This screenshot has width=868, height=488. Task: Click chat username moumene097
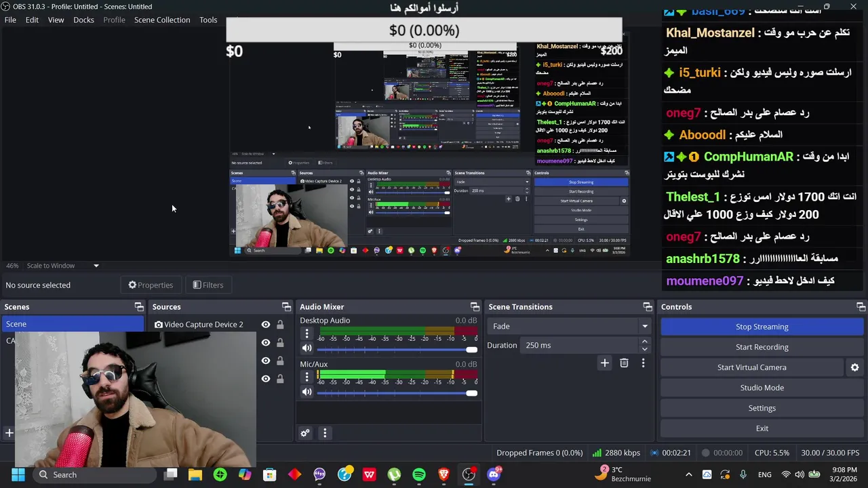pyautogui.click(x=705, y=281)
